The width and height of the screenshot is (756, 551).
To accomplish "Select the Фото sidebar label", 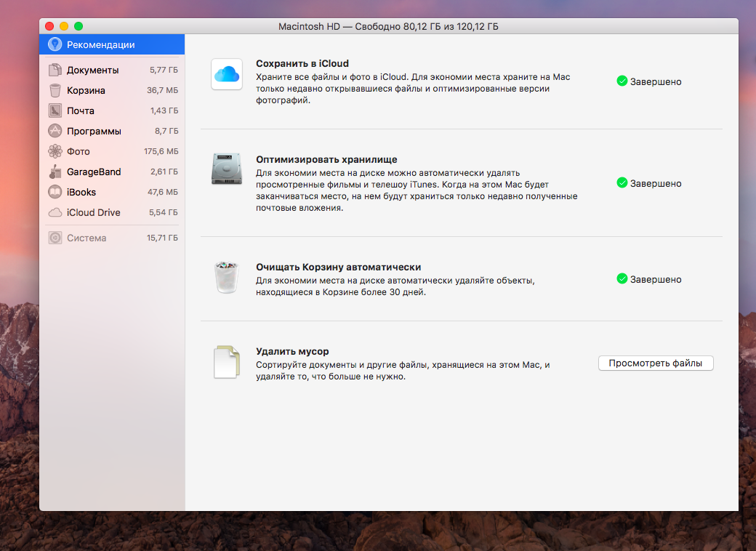I will [x=78, y=151].
